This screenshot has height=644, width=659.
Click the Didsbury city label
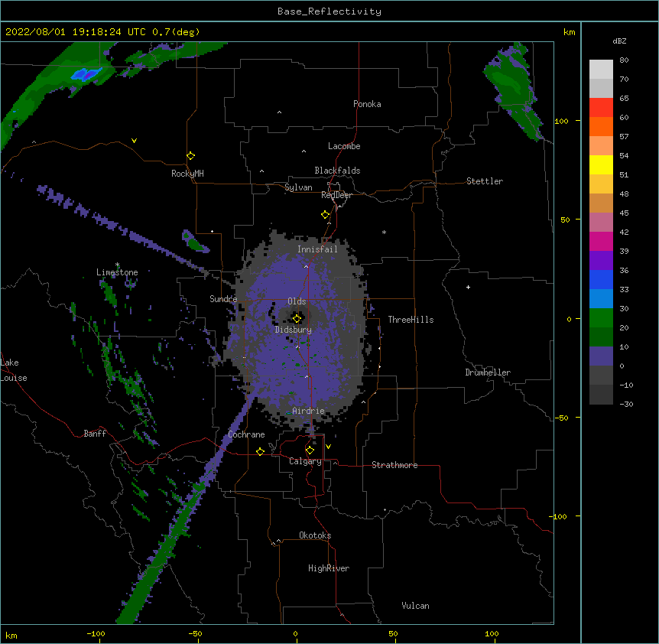tap(294, 330)
